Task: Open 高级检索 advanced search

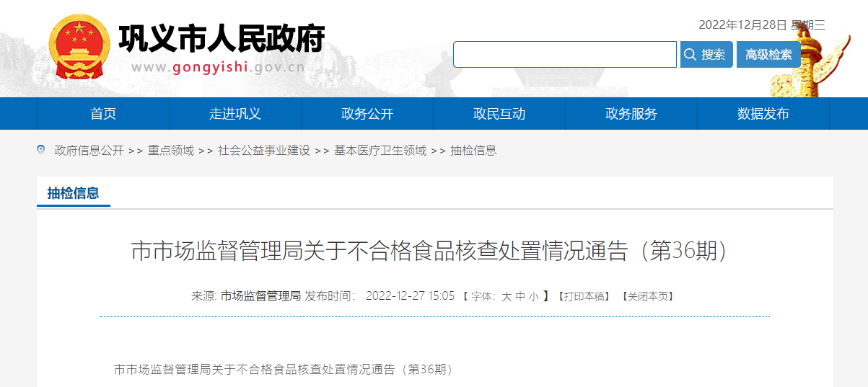Action: click(768, 55)
